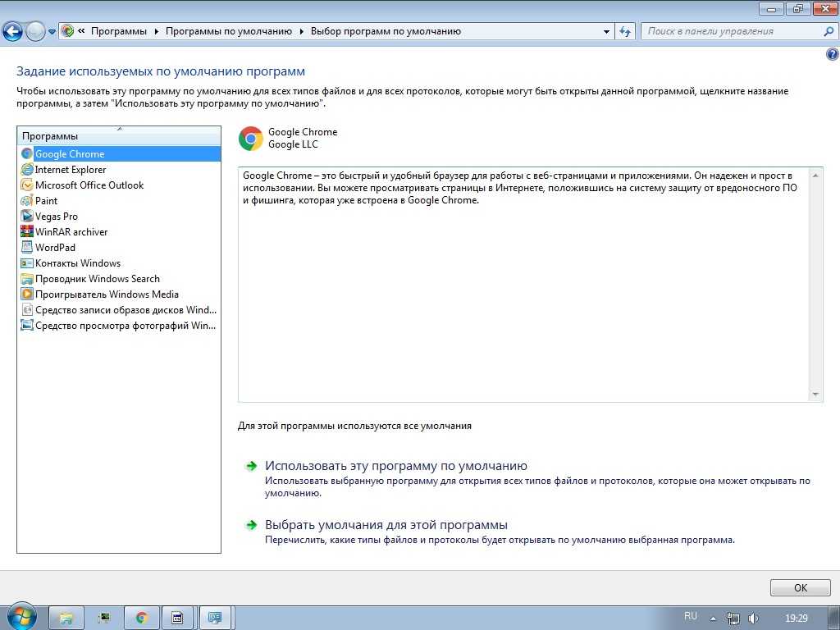
Task: Select WordPad in the programs list
Action: point(55,248)
